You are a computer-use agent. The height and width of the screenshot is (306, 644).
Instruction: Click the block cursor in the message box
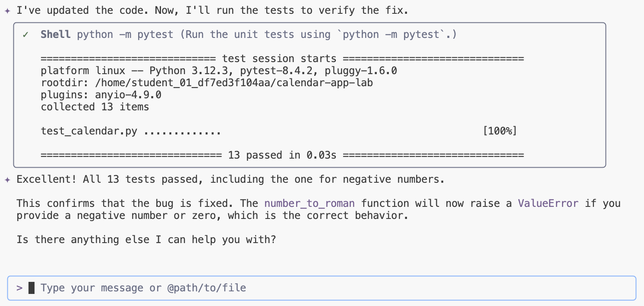coord(31,288)
